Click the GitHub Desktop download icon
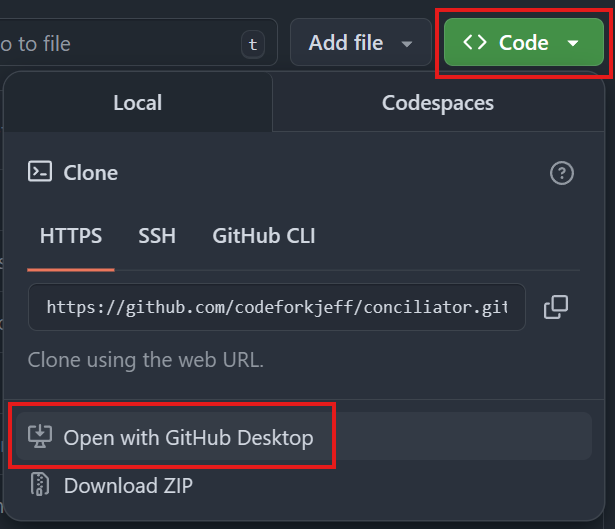Image resolution: width=615 pixels, height=529 pixels. pos(40,436)
